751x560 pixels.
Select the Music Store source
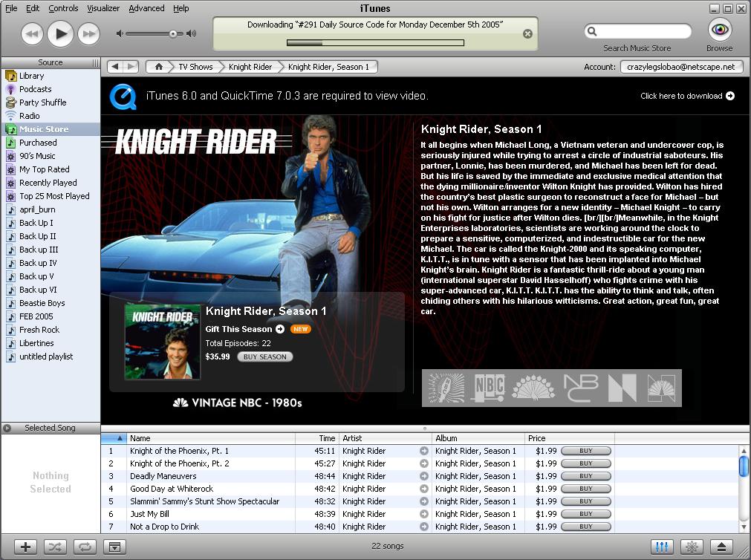pos(51,129)
